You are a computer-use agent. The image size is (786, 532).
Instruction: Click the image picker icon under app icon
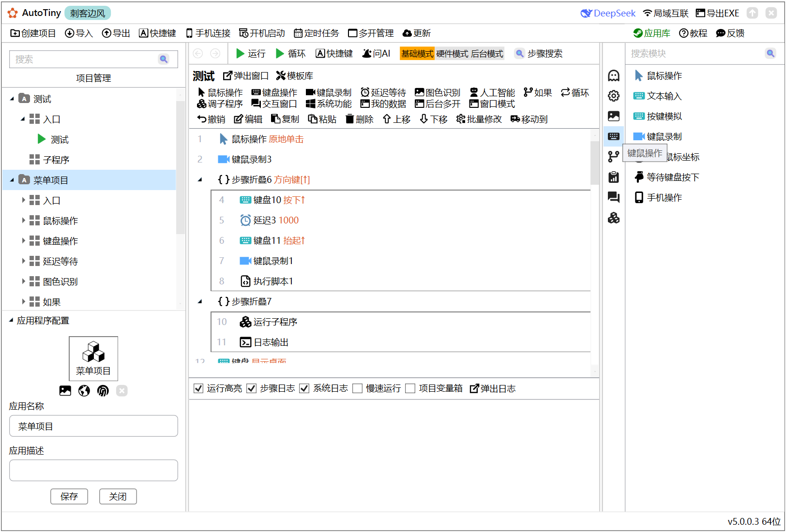click(65, 391)
